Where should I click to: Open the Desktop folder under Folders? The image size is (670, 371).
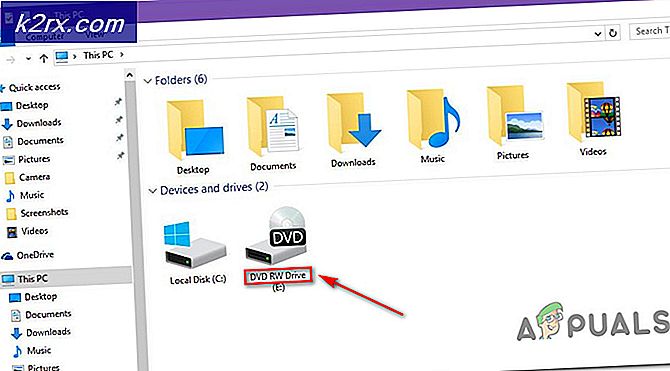coord(194,137)
